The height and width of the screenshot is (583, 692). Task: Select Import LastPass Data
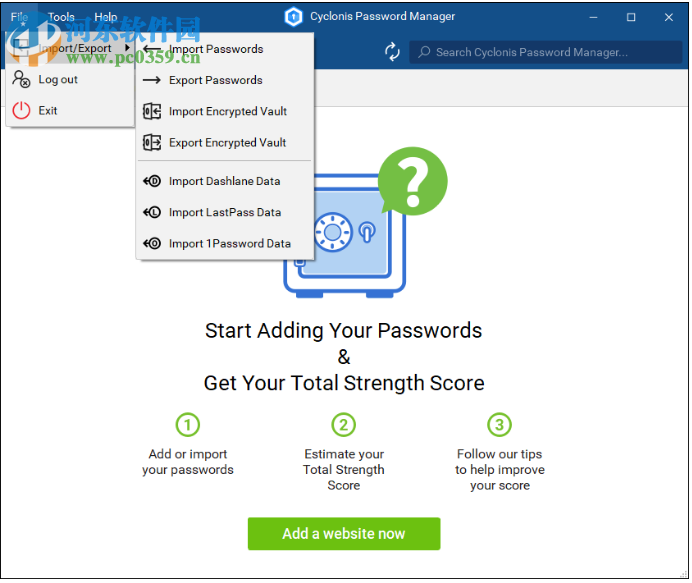tap(225, 212)
